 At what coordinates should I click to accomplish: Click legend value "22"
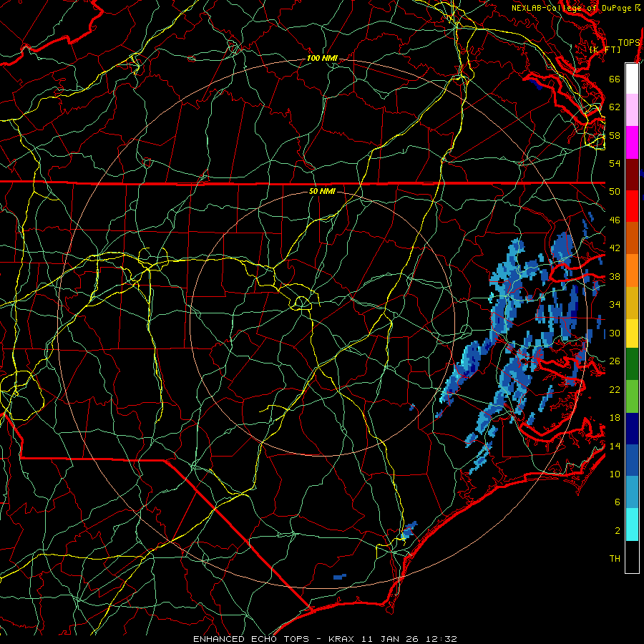(615, 389)
